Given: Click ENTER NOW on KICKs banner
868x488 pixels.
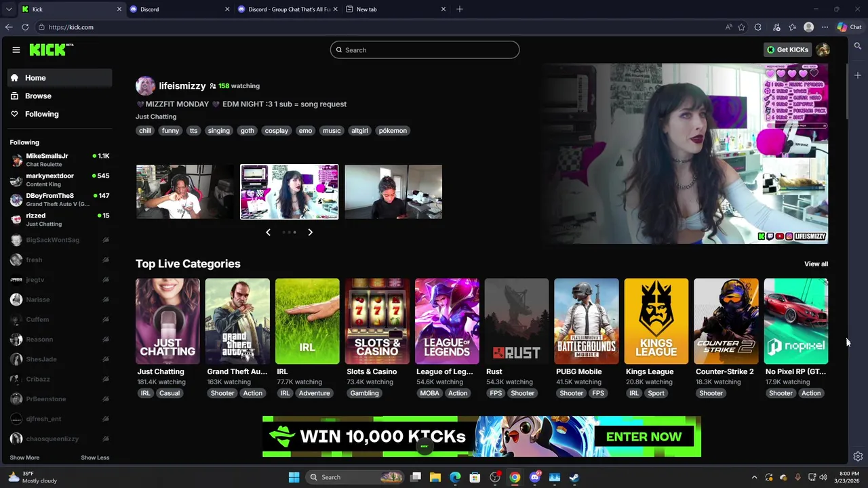Looking at the screenshot, I should click(x=644, y=437).
